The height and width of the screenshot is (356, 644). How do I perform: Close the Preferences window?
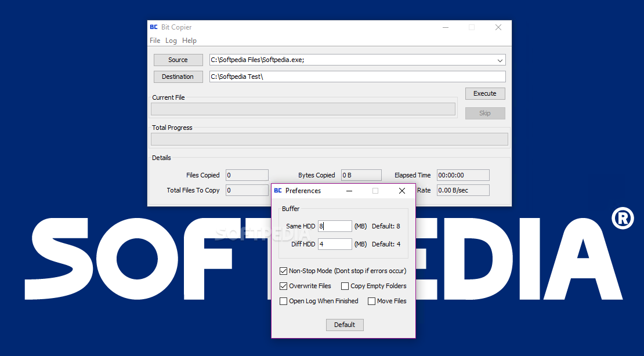(x=402, y=191)
